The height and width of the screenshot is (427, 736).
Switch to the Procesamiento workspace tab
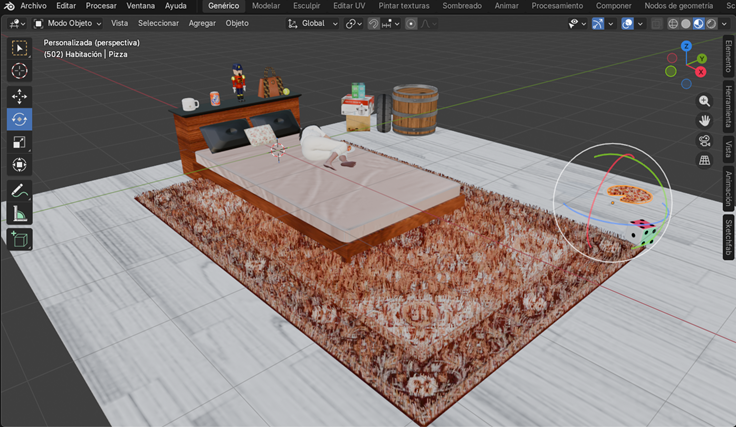pos(557,6)
